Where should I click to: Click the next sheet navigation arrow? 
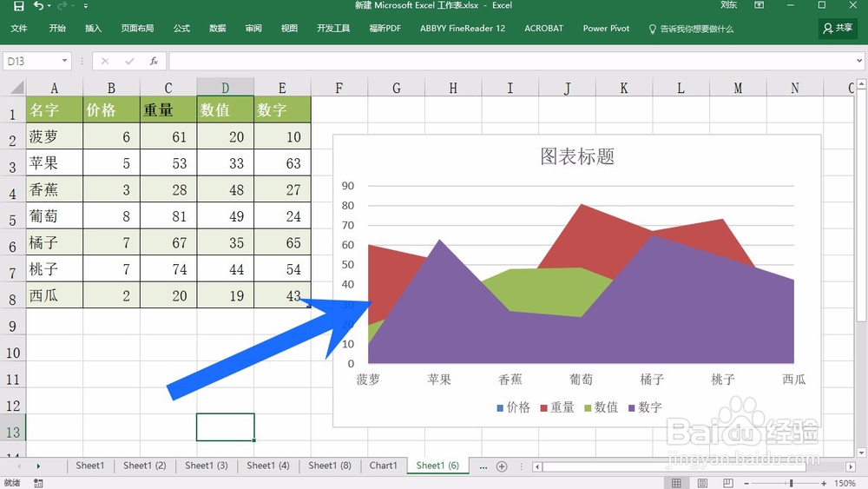38,466
